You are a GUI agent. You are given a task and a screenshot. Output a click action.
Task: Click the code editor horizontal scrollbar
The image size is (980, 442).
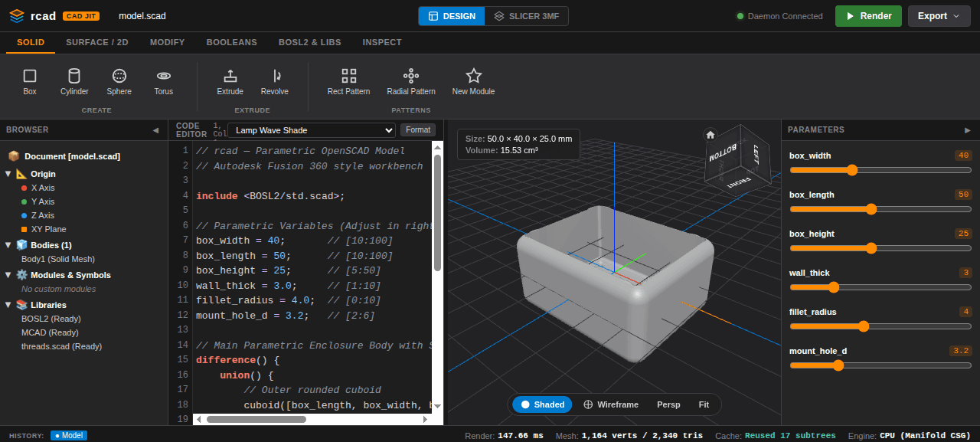(x=256, y=419)
